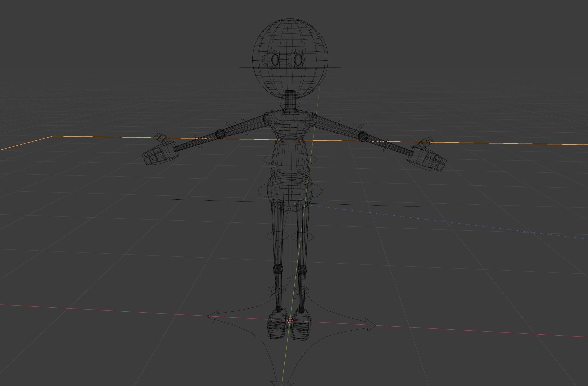
Task: Click the elbow joint sphere on screen right
Action: [362, 136]
